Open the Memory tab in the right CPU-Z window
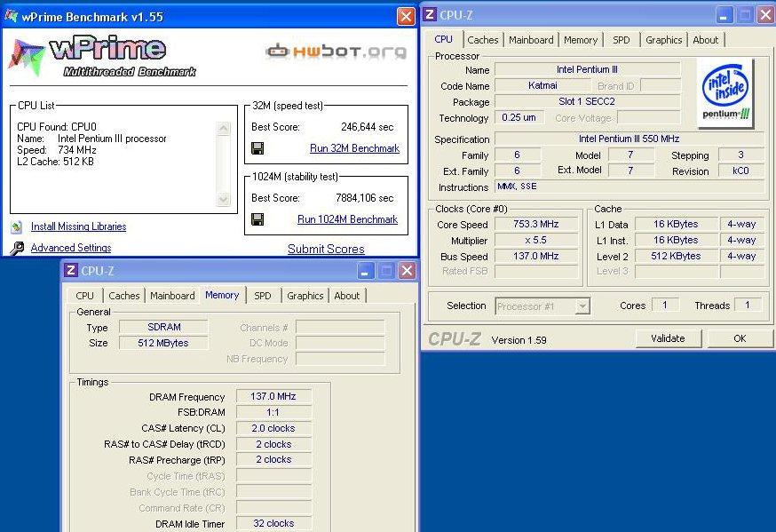 pyautogui.click(x=581, y=40)
